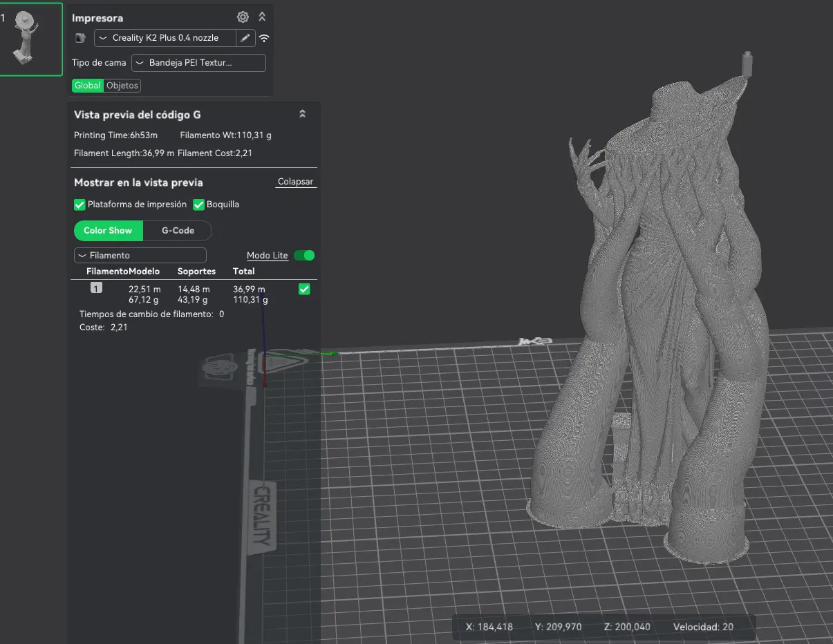
Task: Open the Filamento view type dropdown
Action: point(140,256)
